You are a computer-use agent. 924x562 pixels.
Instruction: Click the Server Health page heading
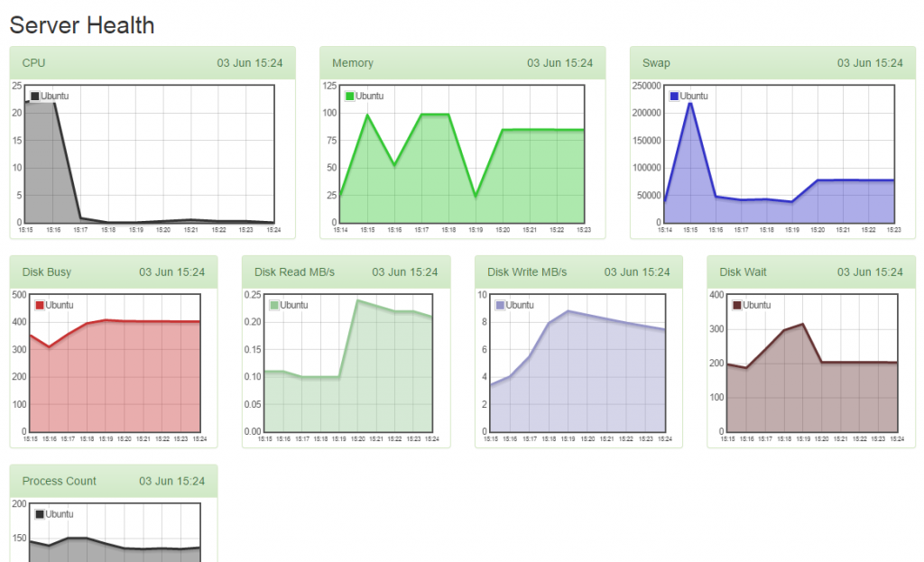(x=81, y=25)
